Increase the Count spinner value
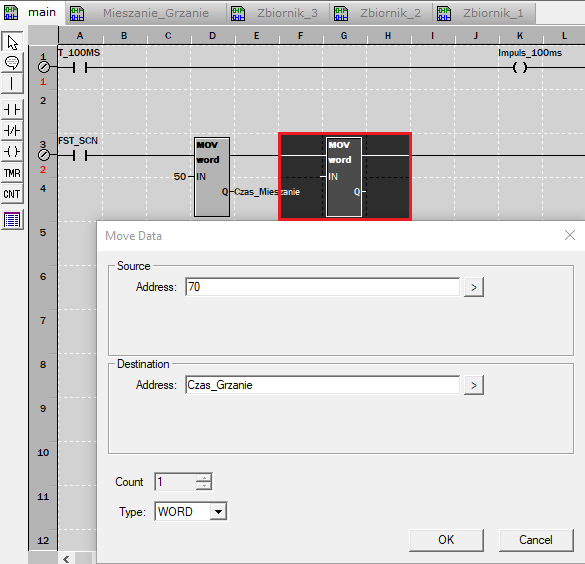The width and height of the screenshot is (585, 564). (x=204, y=477)
